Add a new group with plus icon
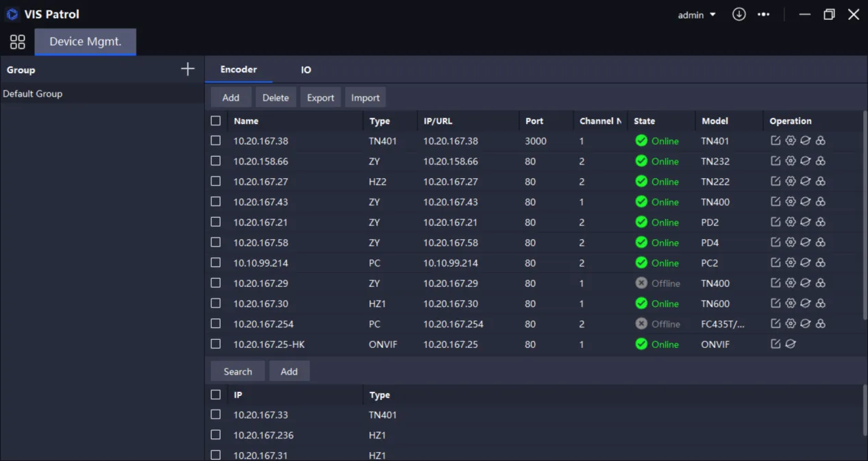The width and height of the screenshot is (868, 461). pos(188,69)
